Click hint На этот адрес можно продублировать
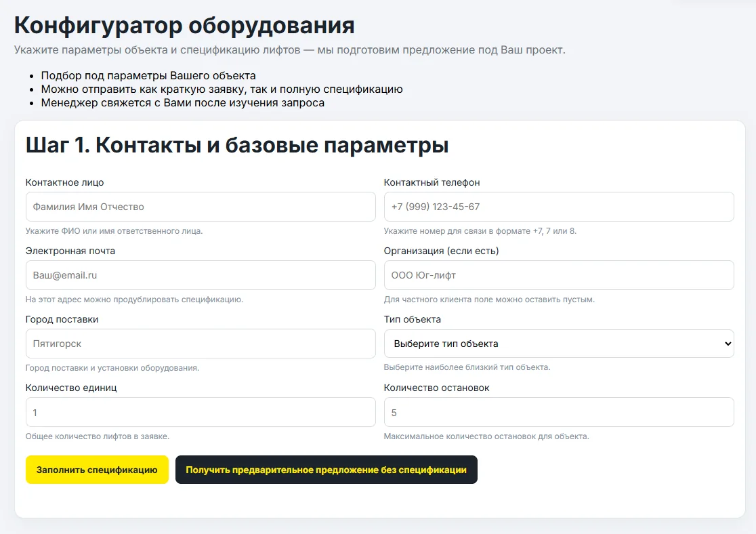 point(135,300)
